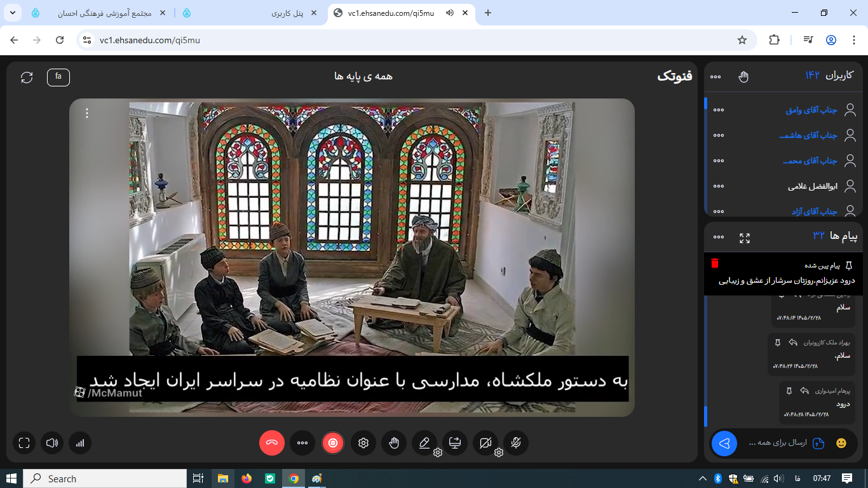Click the Windows taskbar Search box
868x488 pixels.
point(105,478)
